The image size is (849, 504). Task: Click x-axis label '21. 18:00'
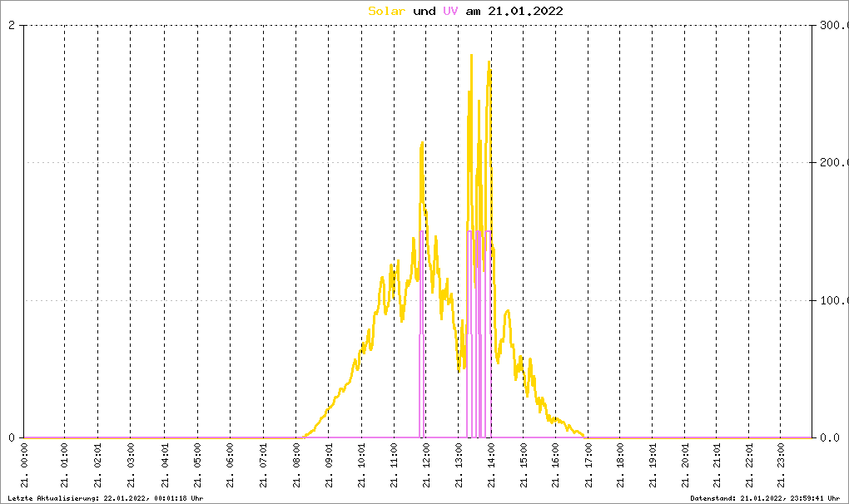click(620, 466)
